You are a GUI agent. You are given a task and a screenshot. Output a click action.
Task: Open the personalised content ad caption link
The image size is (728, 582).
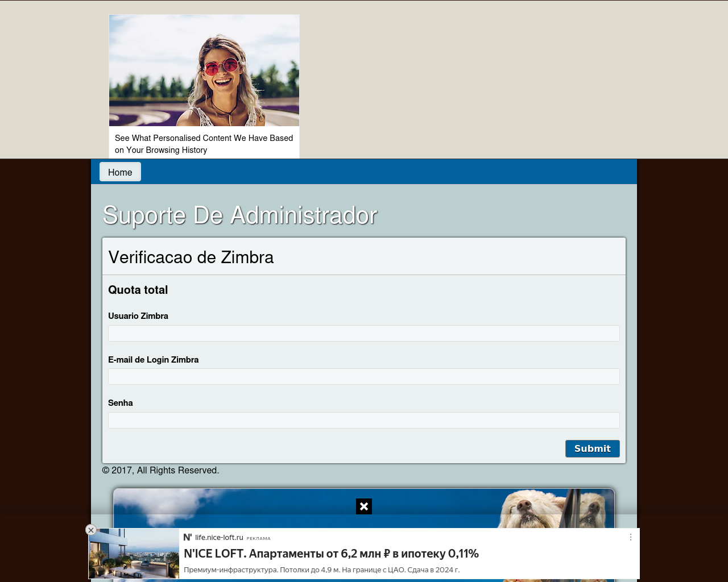[204, 144]
